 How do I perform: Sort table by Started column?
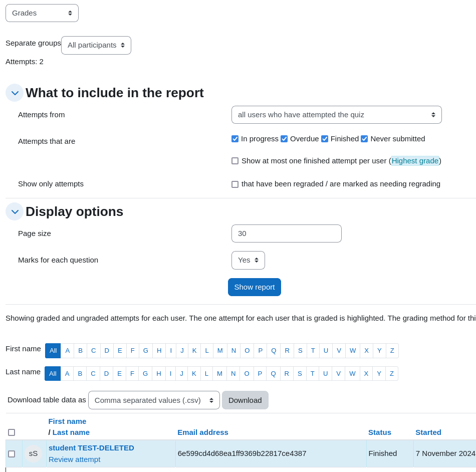pos(428,432)
